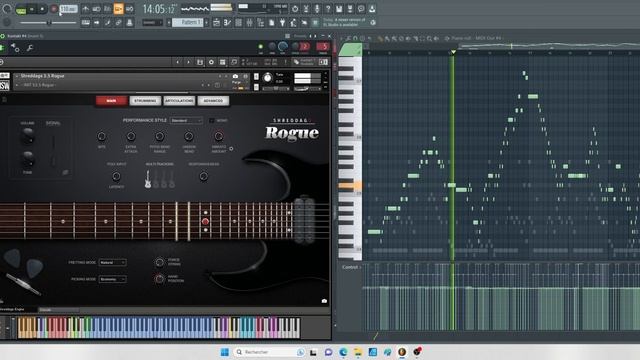
Task: Open Kontakt settings gear icon
Action: (211, 62)
